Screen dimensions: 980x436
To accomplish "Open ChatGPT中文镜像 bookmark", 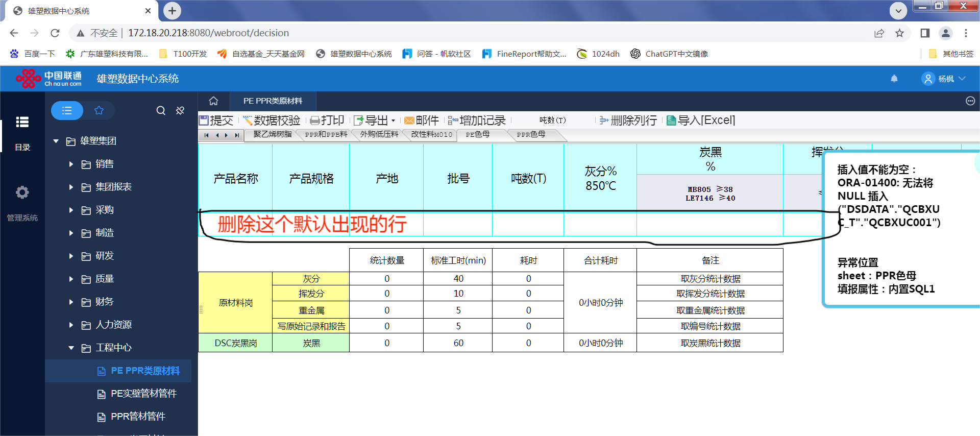I will coord(669,54).
